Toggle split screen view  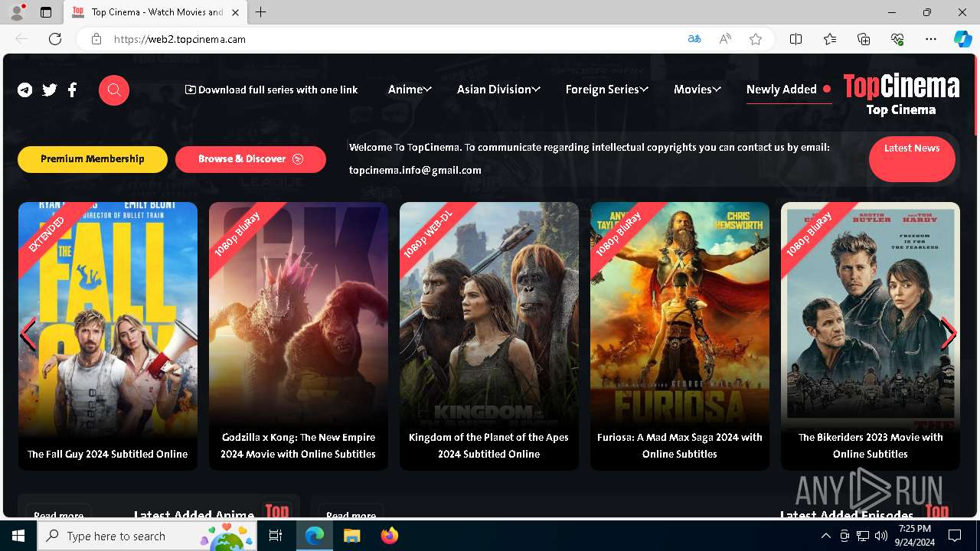(795, 39)
